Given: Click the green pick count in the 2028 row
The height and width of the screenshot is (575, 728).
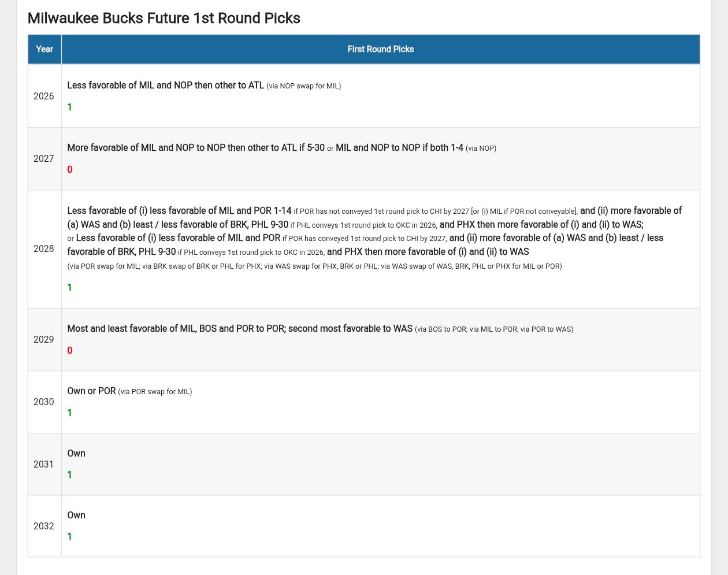Looking at the screenshot, I should tap(70, 288).
